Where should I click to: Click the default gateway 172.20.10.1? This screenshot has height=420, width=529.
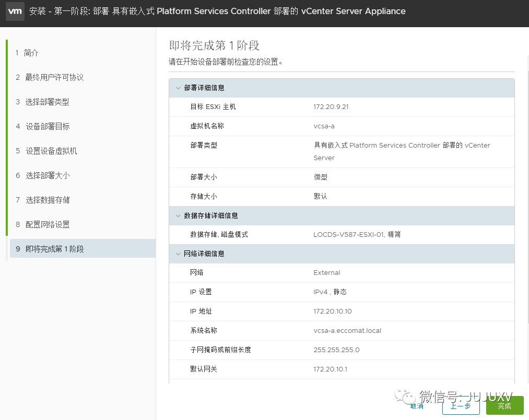[x=330, y=369]
